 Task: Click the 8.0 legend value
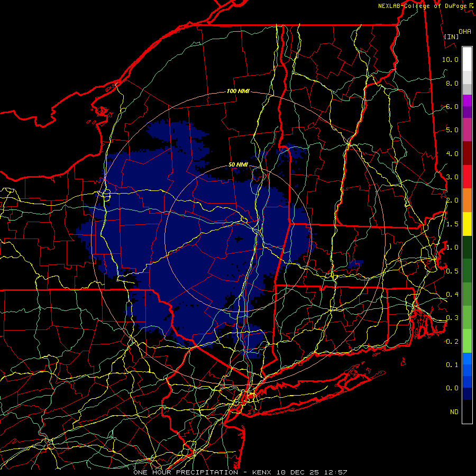tap(452, 83)
